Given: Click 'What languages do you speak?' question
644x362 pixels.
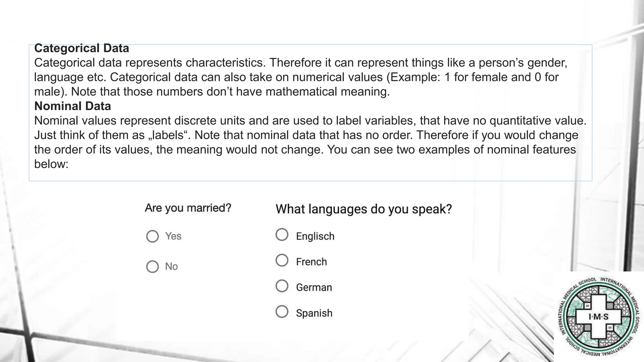Looking at the screenshot, I should tap(364, 209).
